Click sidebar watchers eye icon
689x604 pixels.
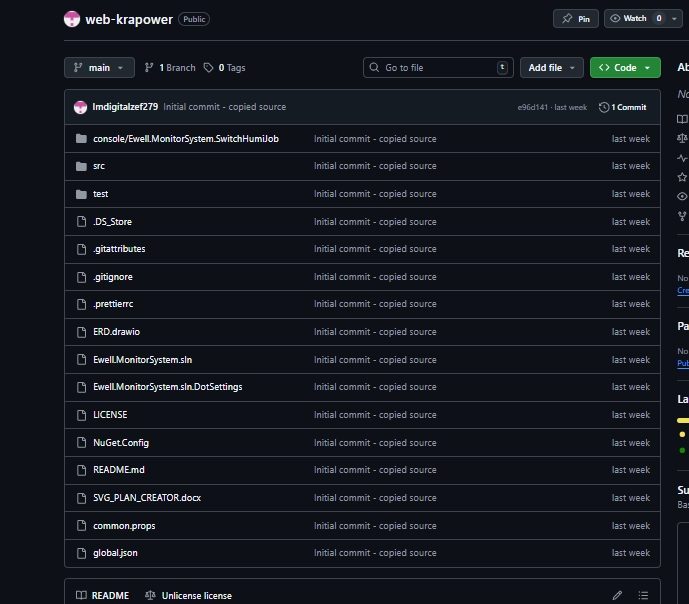point(682,196)
